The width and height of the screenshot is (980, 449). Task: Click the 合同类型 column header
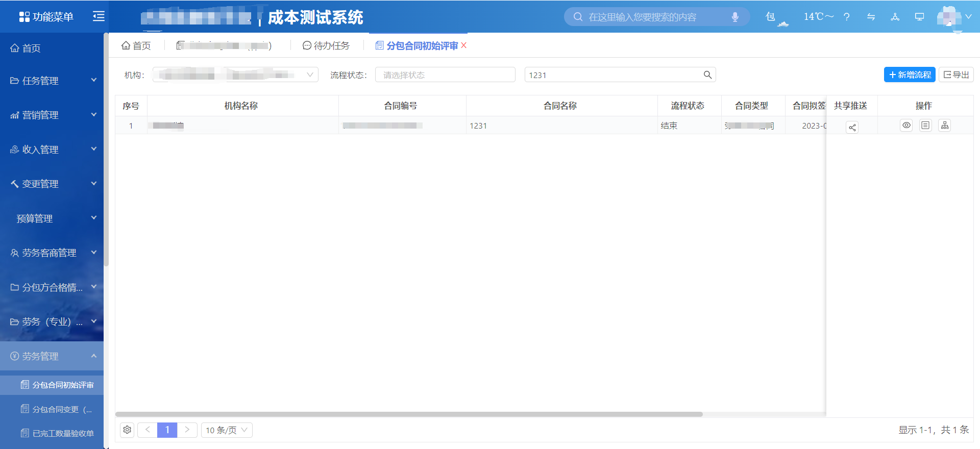pos(753,106)
